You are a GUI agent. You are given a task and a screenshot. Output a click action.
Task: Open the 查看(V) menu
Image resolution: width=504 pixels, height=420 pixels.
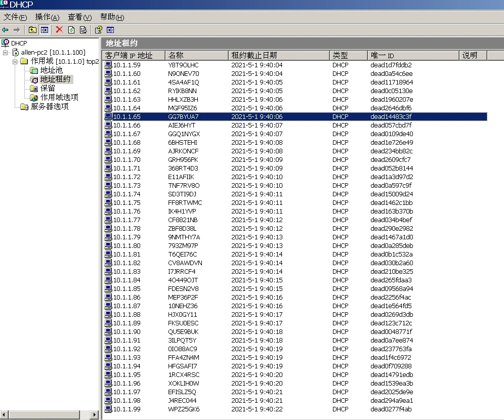(x=80, y=17)
